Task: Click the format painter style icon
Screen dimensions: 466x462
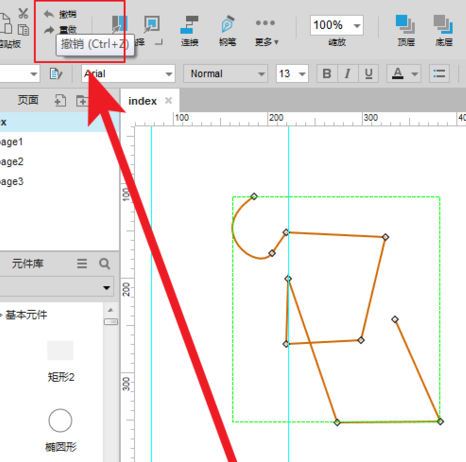Action: 56,73
